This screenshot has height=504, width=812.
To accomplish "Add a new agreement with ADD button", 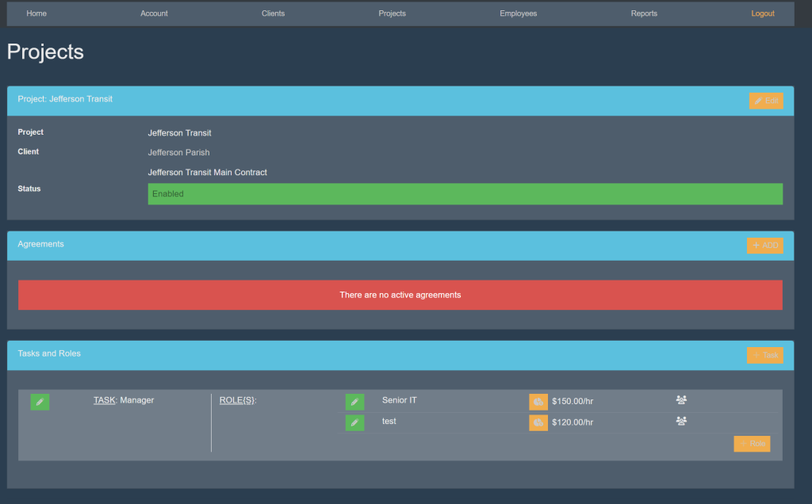I will (764, 246).
